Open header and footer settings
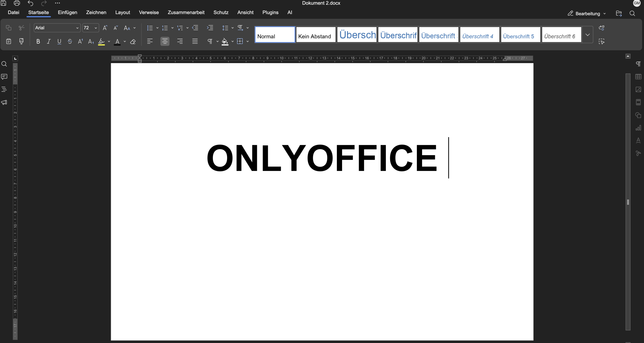The height and width of the screenshot is (343, 644). click(x=638, y=102)
